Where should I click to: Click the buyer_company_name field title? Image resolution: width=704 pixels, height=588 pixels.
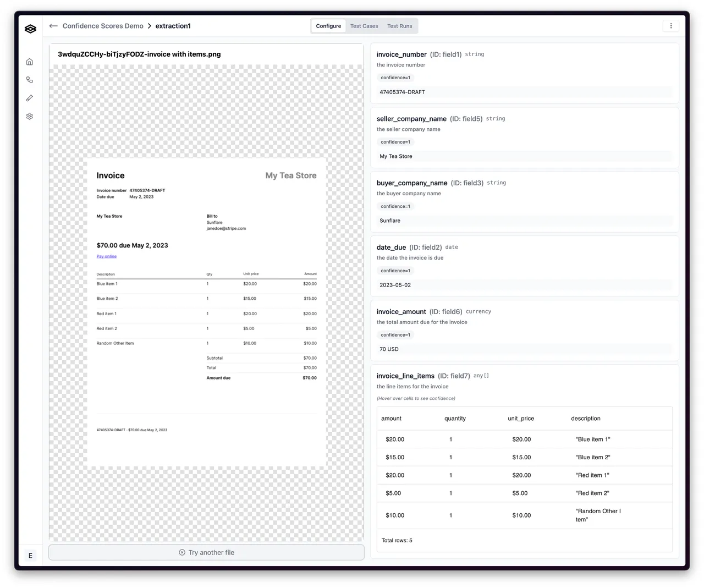(x=412, y=183)
